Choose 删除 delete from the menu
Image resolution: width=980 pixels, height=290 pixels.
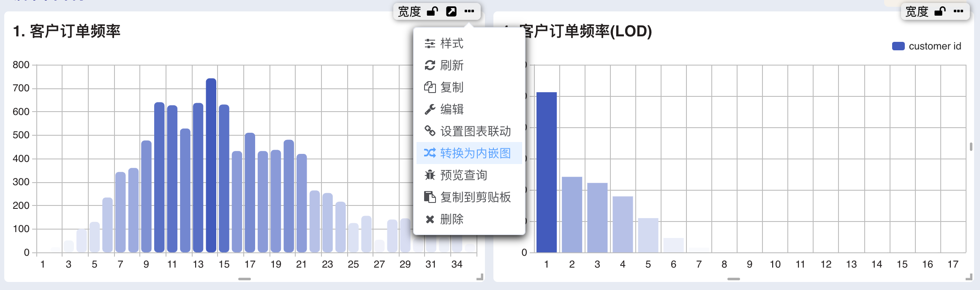coord(469,219)
